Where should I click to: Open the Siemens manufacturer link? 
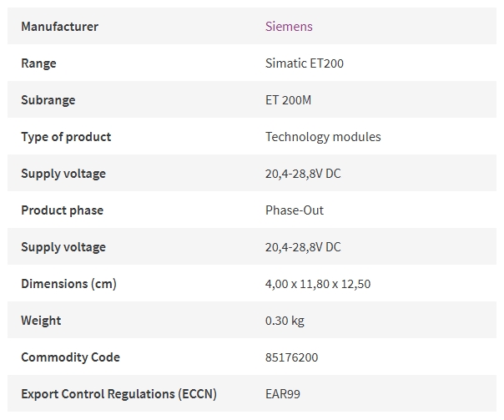pos(289,27)
